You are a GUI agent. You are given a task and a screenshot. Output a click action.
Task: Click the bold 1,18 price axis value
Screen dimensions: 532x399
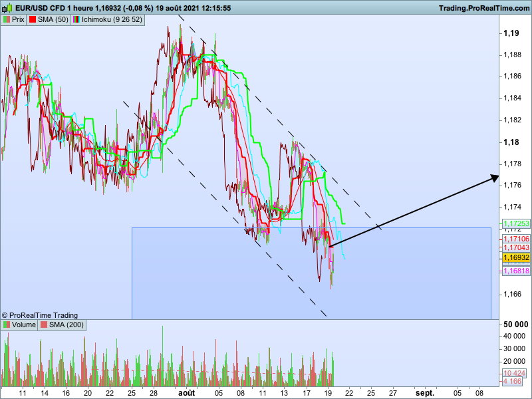point(511,142)
